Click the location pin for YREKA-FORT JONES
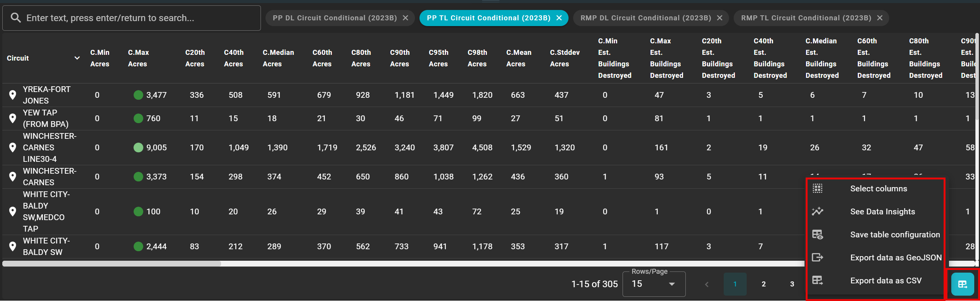 [13, 95]
